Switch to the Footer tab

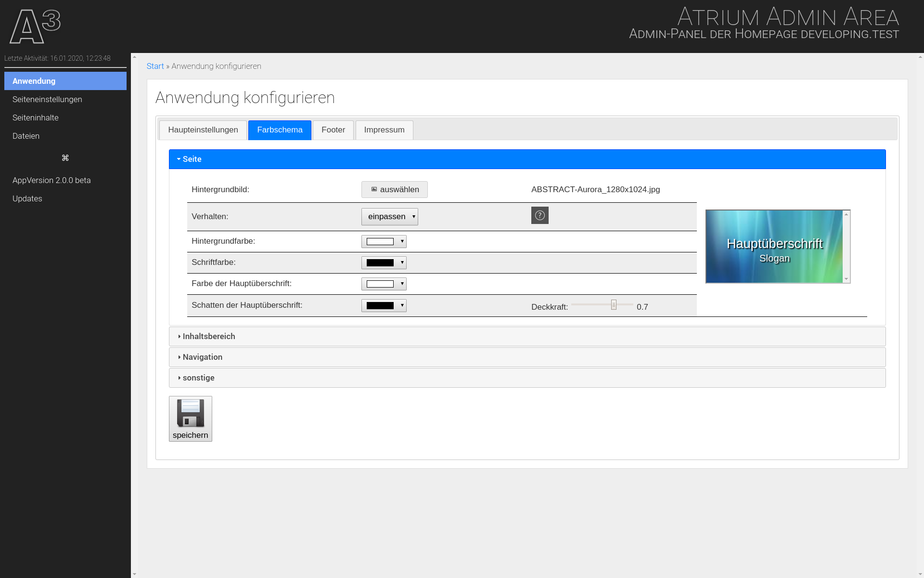pyautogui.click(x=333, y=130)
